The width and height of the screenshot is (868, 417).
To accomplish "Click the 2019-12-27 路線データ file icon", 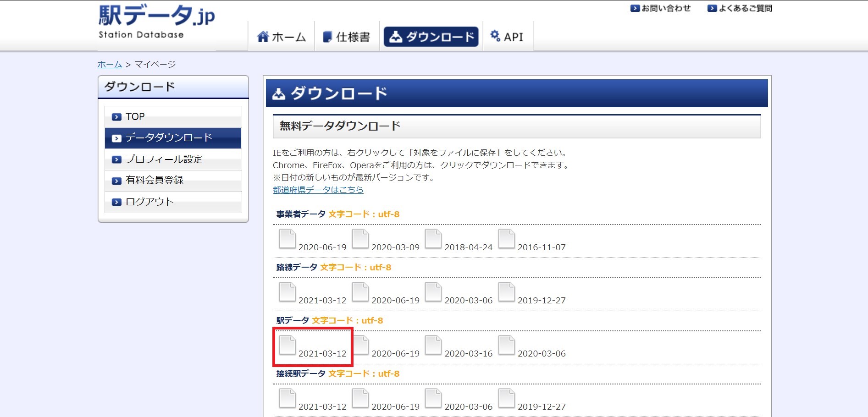I will click(507, 293).
